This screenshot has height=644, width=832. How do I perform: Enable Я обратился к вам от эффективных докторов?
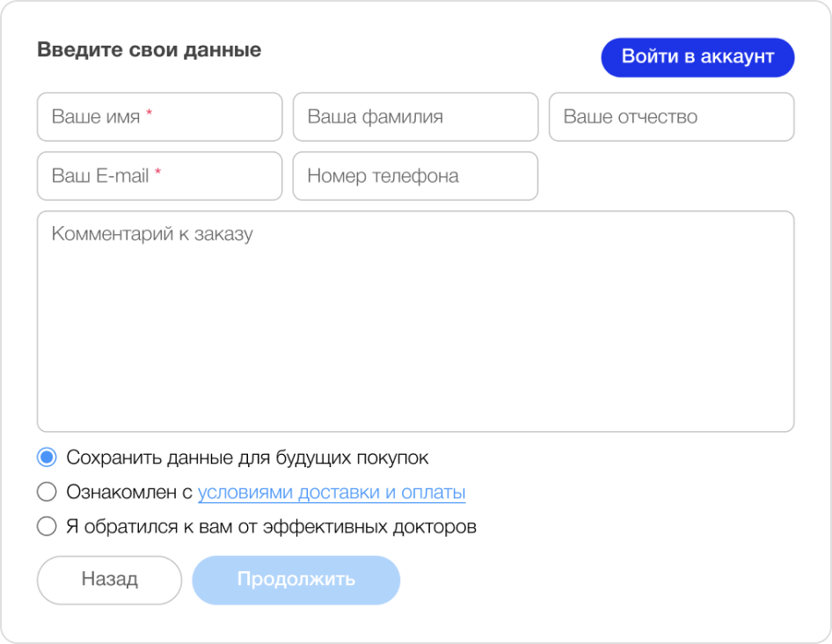point(47,527)
